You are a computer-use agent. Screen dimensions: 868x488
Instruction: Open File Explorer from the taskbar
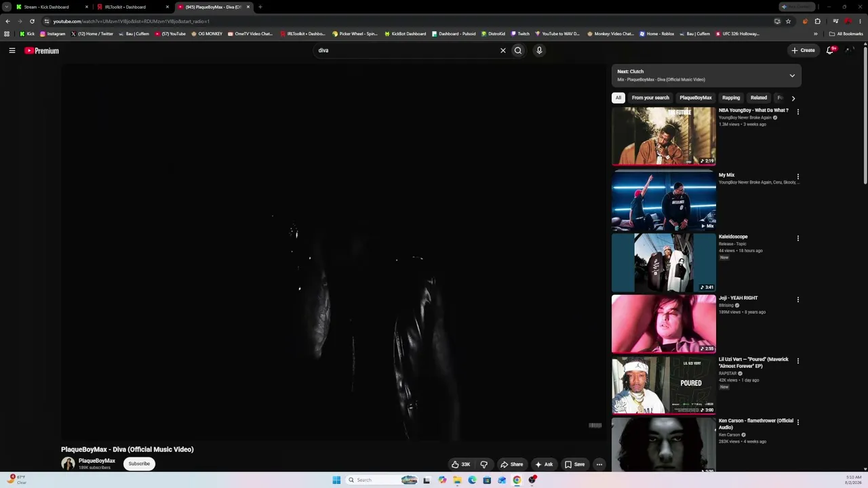(x=457, y=480)
